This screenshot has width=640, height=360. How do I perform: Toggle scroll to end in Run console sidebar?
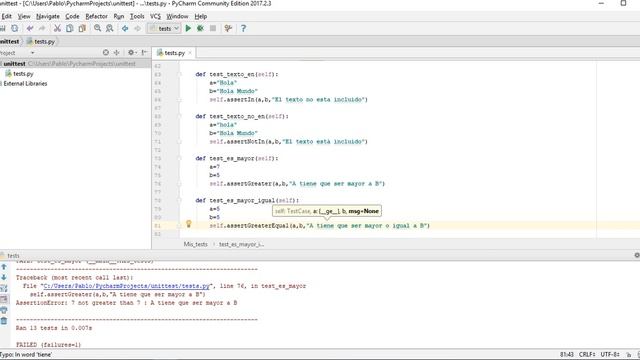click(4, 299)
